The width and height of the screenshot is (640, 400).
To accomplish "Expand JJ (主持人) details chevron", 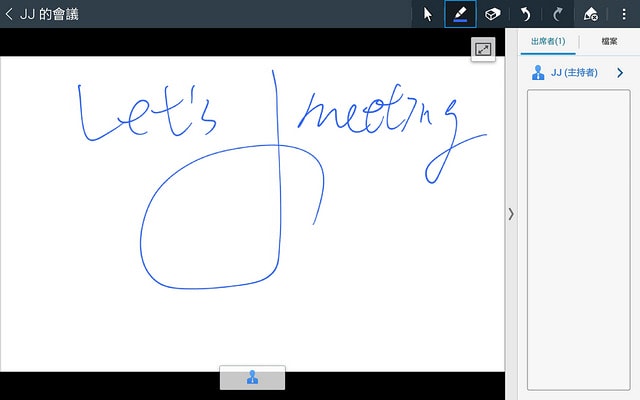I will tap(620, 73).
